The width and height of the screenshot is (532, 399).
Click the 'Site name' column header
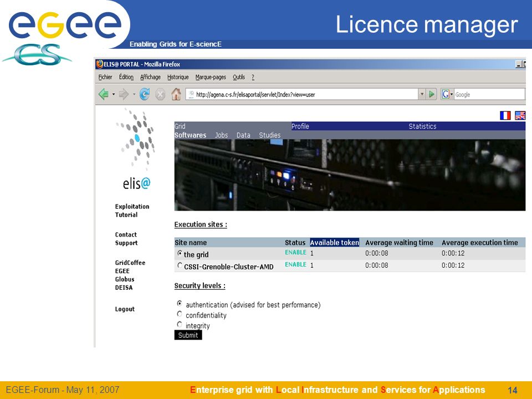coord(191,243)
